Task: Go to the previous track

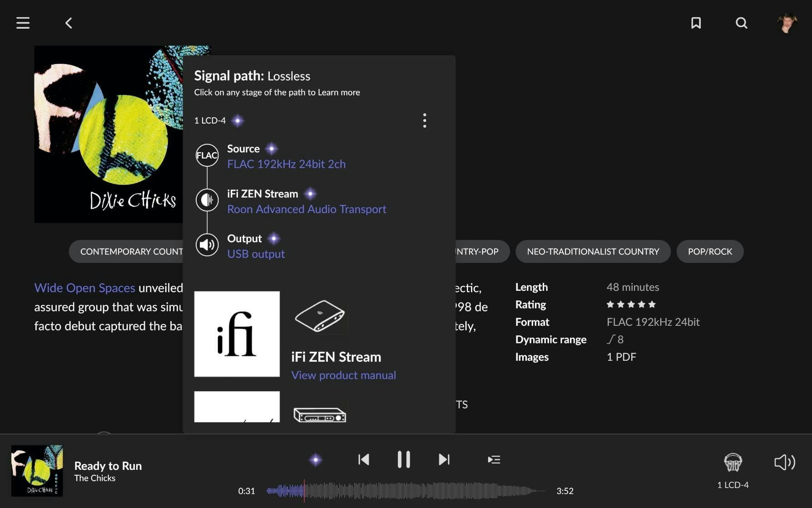Action: (363, 460)
